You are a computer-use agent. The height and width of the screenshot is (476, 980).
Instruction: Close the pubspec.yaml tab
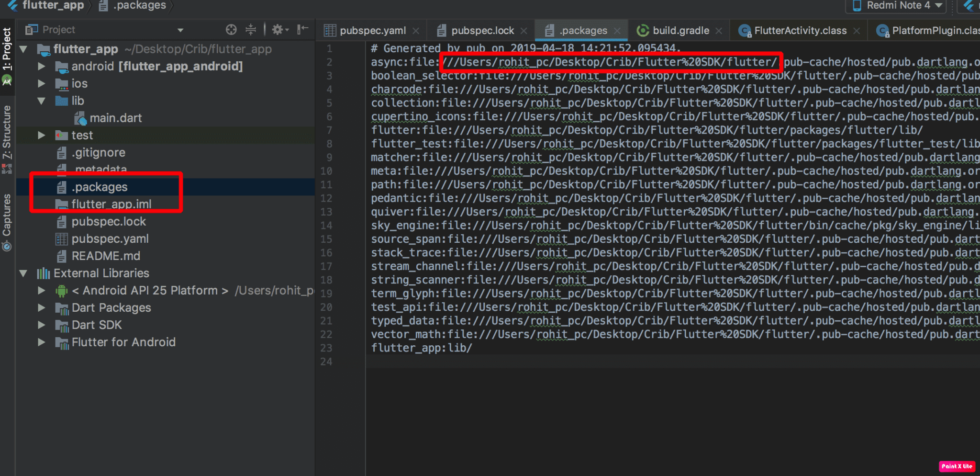416,31
